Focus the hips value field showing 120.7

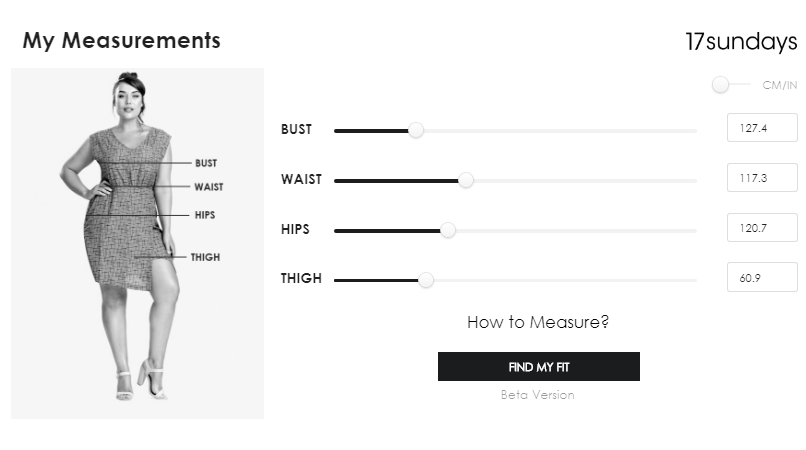(761, 228)
